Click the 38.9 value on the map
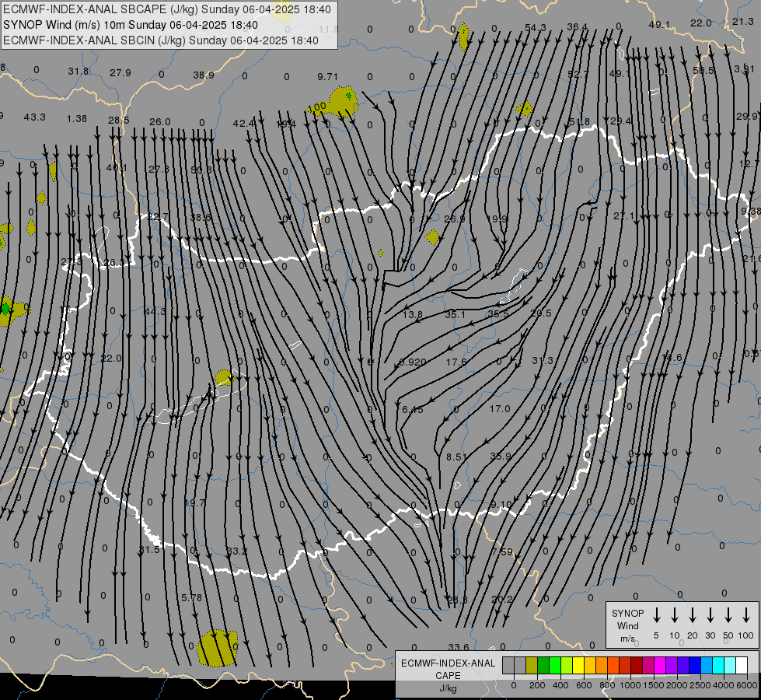761x700 pixels. pos(204,75)
